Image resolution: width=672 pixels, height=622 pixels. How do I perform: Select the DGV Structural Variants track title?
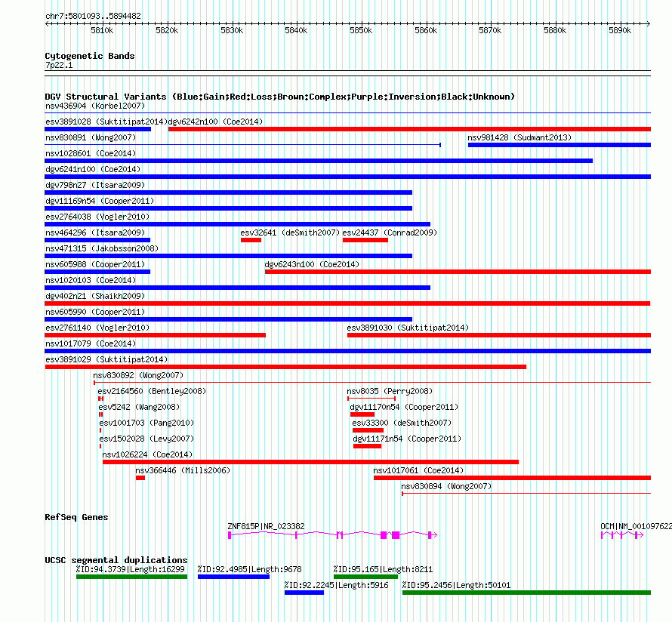click(280, 97)
